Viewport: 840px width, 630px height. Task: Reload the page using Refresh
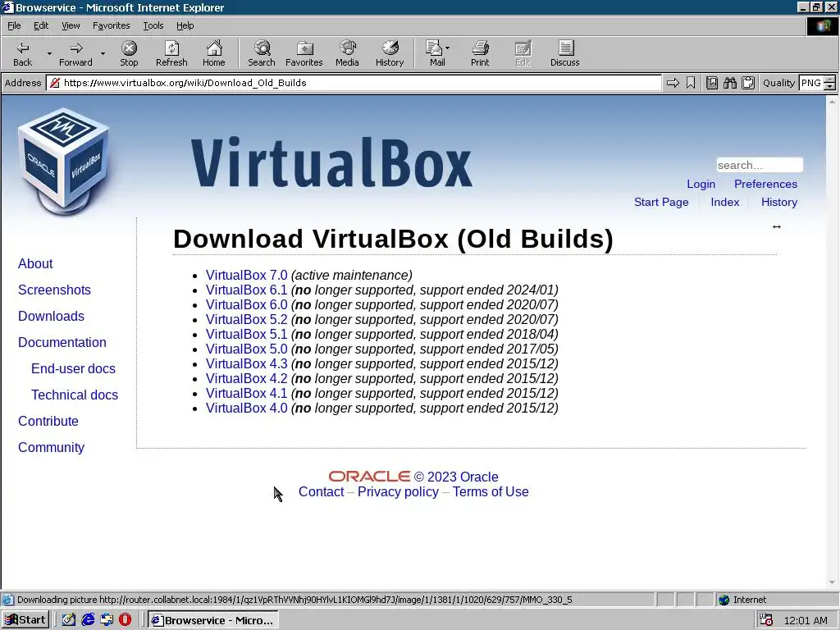(171, 53)
